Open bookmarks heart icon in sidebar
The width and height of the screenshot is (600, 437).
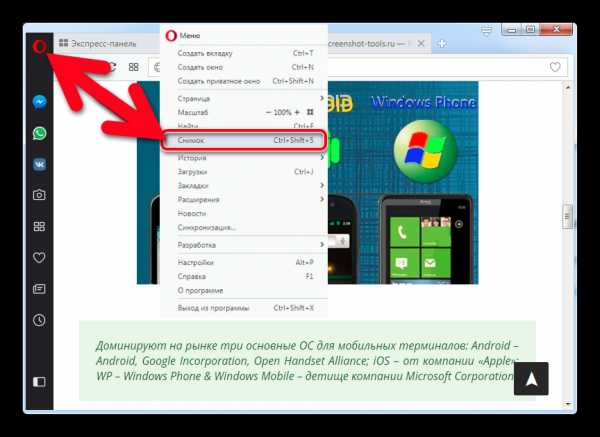coord(39,258)
